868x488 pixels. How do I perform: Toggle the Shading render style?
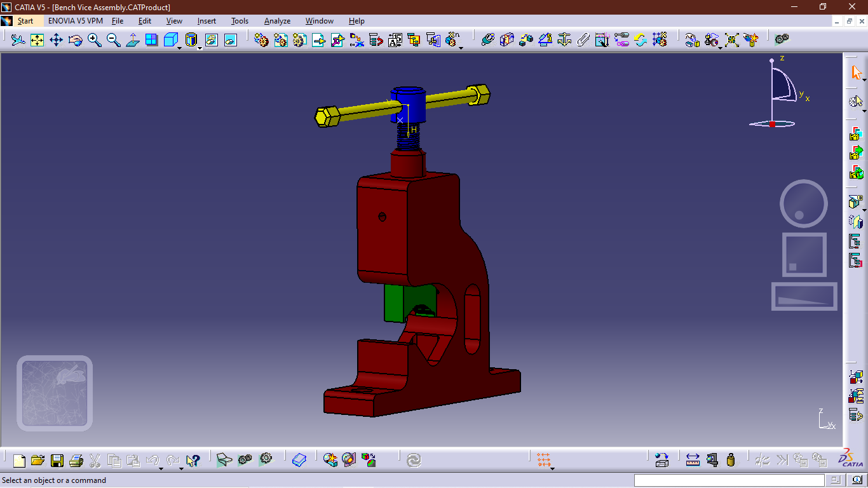[191, 39]
